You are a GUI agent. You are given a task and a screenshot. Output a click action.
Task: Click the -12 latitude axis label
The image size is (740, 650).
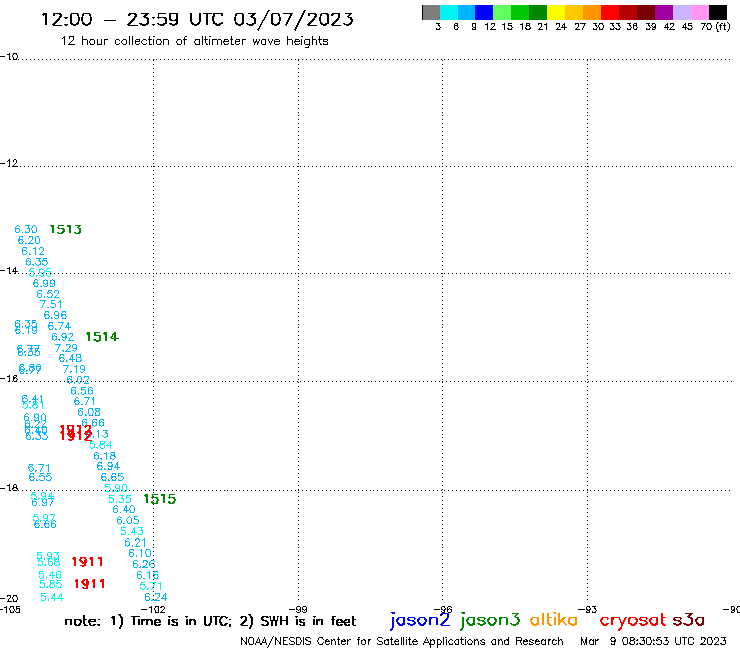pos(9,163)
